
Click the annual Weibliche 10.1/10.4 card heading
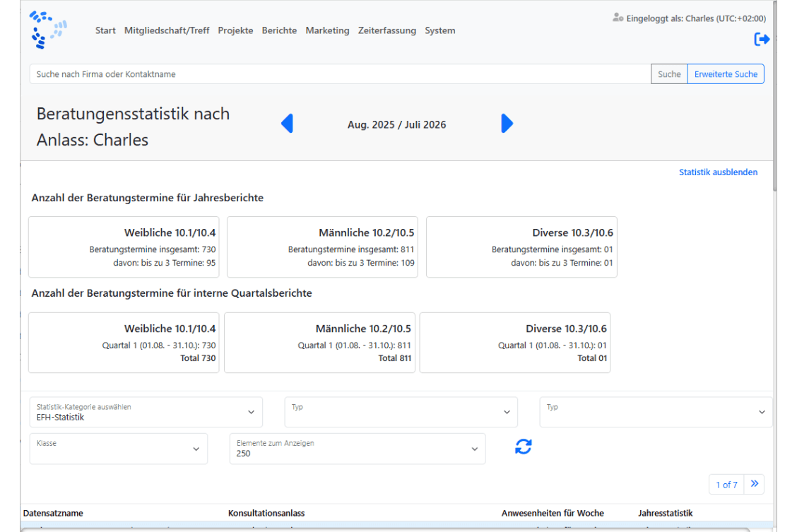coord(170,232)
